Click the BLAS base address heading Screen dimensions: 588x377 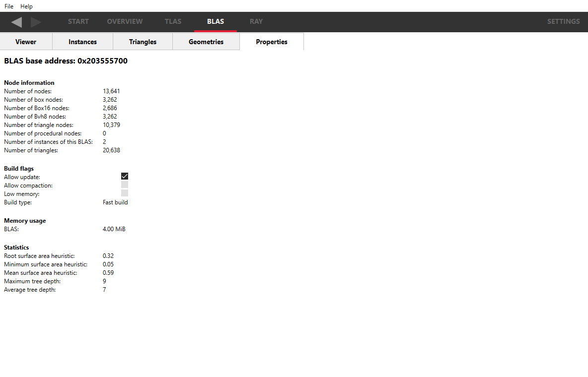[x=66, y=61]
